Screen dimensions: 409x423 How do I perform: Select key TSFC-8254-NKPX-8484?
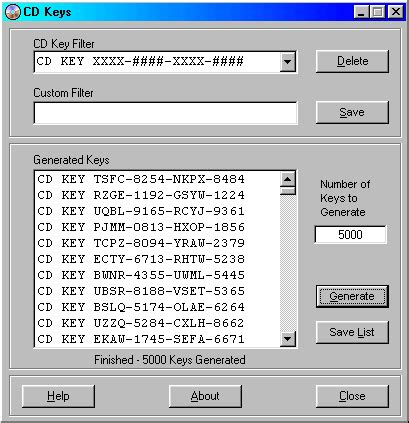click(x=157, y=179)
